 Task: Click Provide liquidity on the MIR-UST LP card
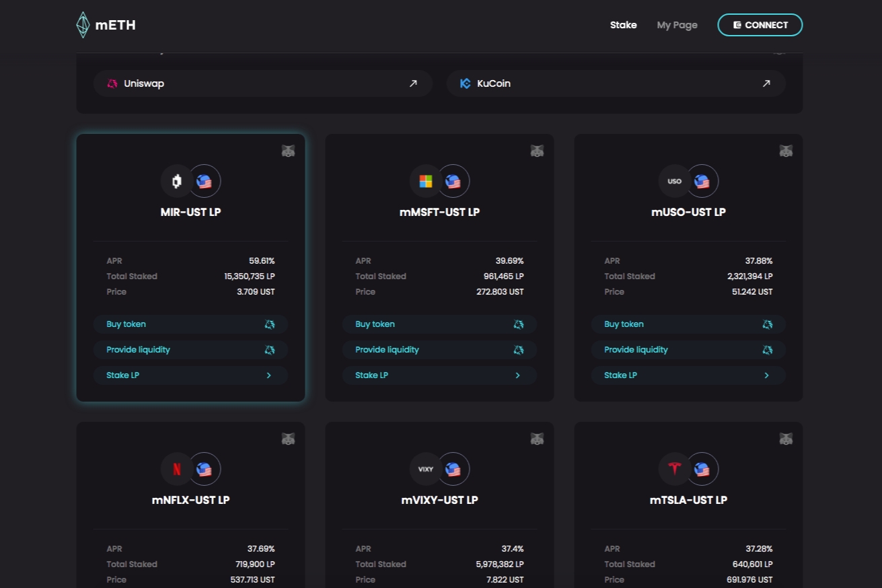pos(190,350)
